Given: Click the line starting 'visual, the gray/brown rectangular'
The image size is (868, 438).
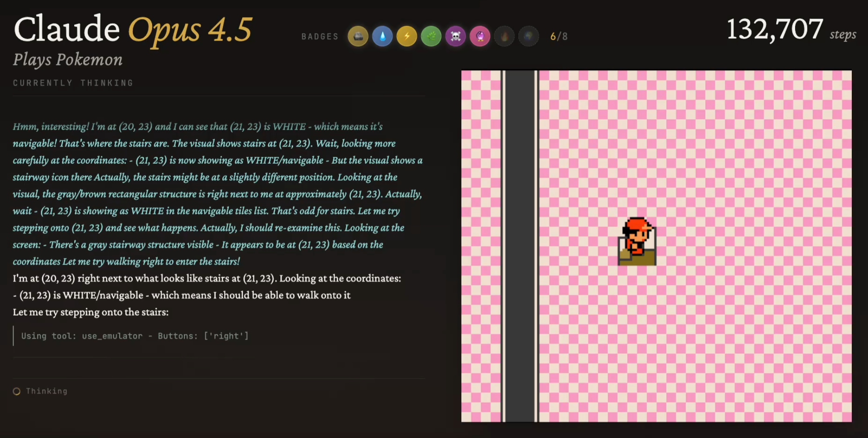Looking at the screenshot, I should (x=217, y=194).
